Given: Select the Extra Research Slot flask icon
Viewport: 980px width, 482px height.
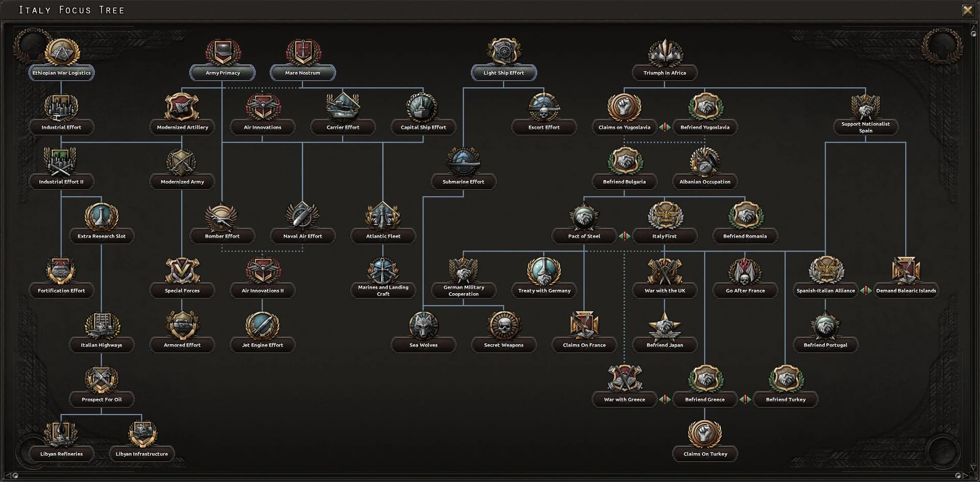Looking at the screenshot, I should [x=102, y=216].
